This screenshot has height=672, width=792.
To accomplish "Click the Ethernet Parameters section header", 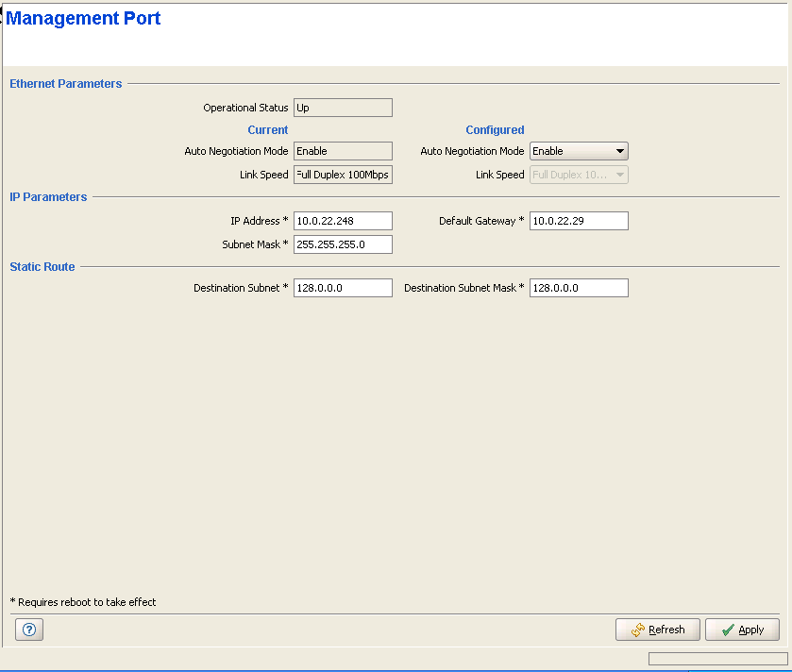I will pos(66,84).
